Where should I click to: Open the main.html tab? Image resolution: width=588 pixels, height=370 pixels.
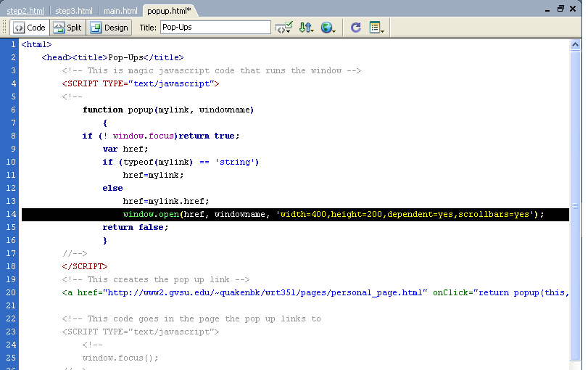(x=120, y=11)
